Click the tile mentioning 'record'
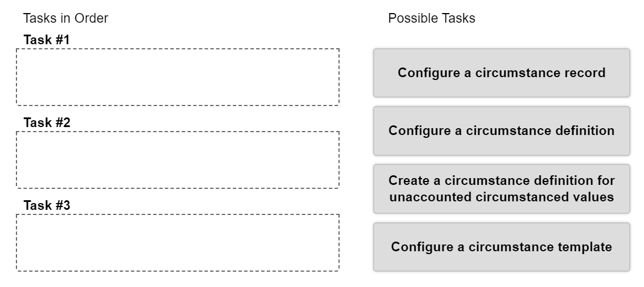 tap(501, 73)
